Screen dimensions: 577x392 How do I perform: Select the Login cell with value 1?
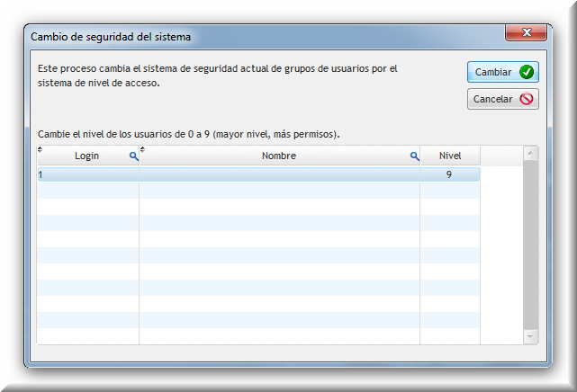[87, 174]
